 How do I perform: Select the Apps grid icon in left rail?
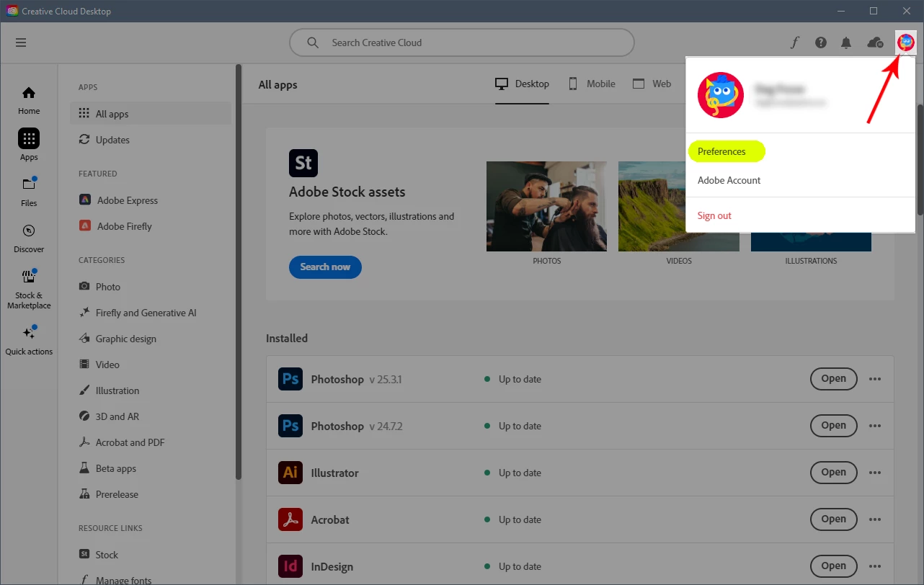(29, 138)
